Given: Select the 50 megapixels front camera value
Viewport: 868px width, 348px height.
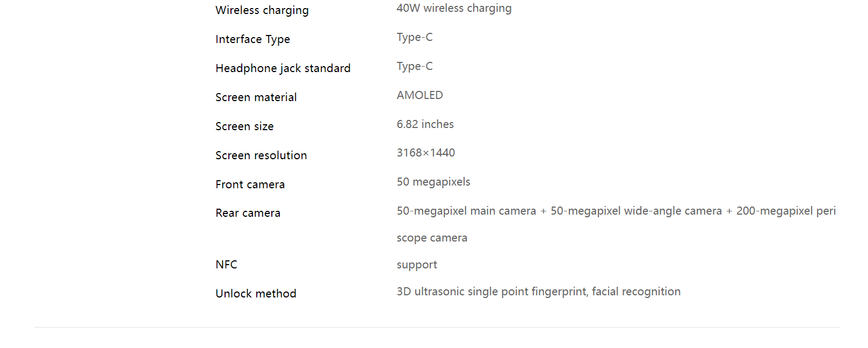Looking at the screenshot, I should (x=433, y=182).
